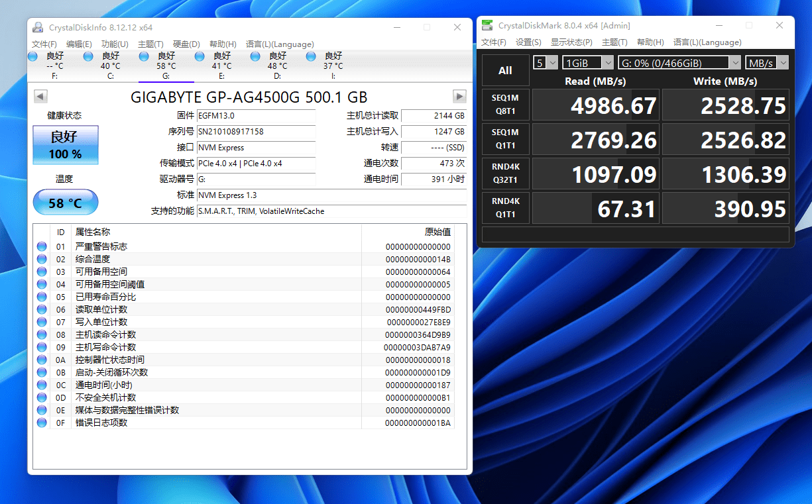Click the 原始值 column header
The width and height of the screenshot is (812, 504).
pos(408,232)
